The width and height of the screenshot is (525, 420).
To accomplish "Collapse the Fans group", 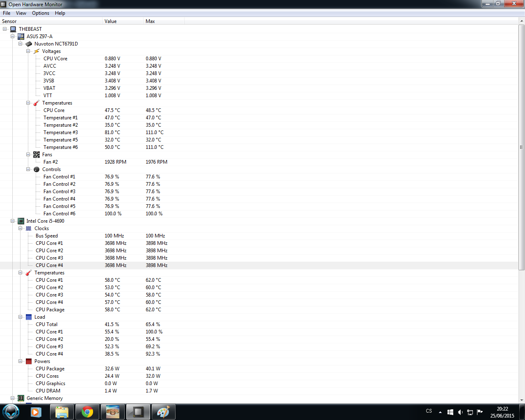I will [28, 155].
